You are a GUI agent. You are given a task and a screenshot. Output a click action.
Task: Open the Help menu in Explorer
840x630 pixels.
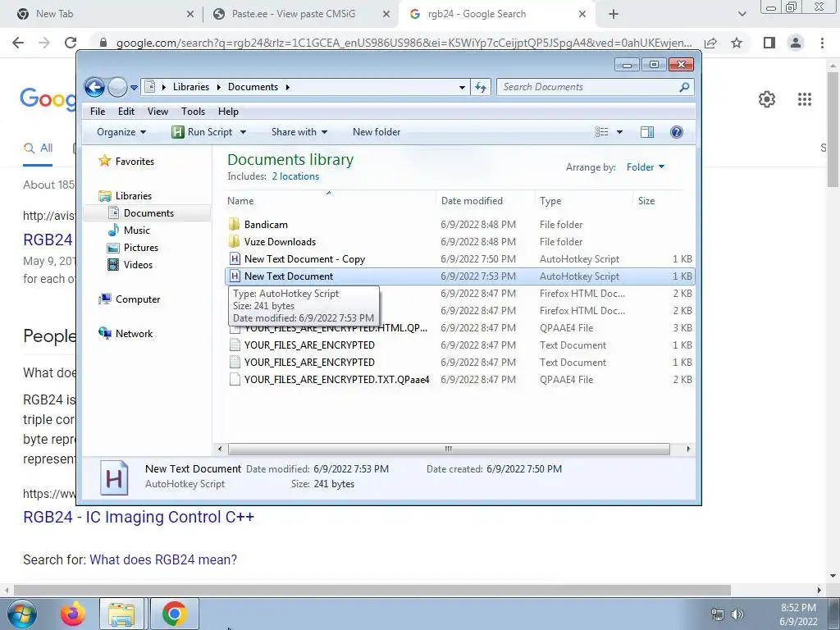click(228, 112)
